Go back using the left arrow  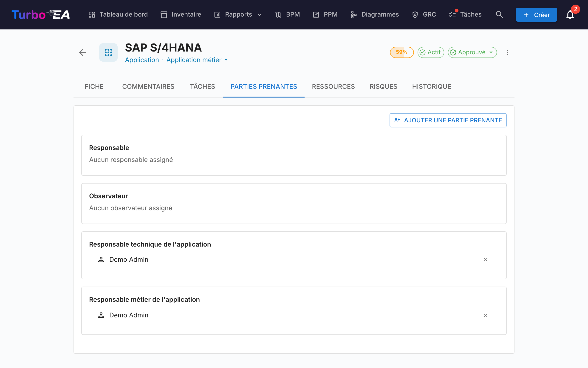pyautogui.click(x=83, y=52)
